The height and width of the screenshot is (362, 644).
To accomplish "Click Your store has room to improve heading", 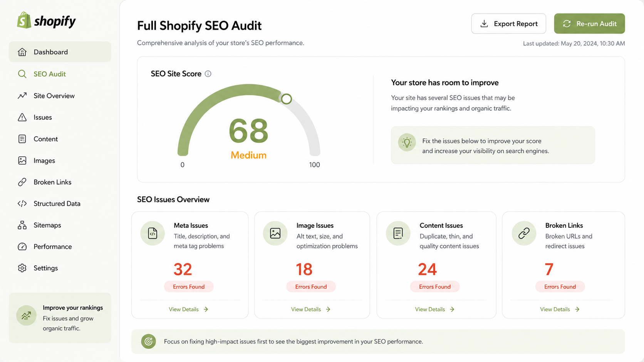I will click(x=445, y=83).
